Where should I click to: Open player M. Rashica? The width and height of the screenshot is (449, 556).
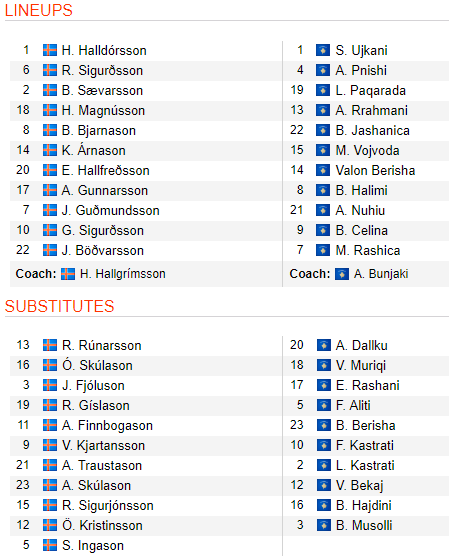[368, 250]
